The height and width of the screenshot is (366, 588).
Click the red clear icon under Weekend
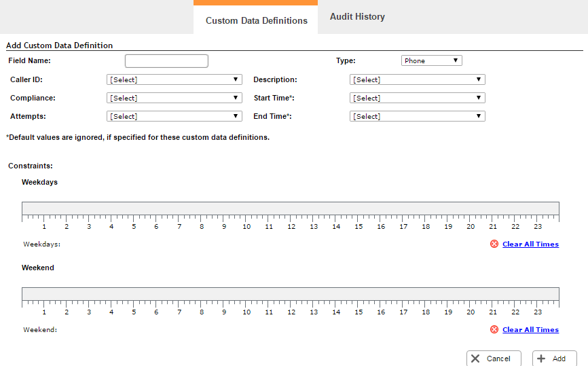[x=494, y=330]
